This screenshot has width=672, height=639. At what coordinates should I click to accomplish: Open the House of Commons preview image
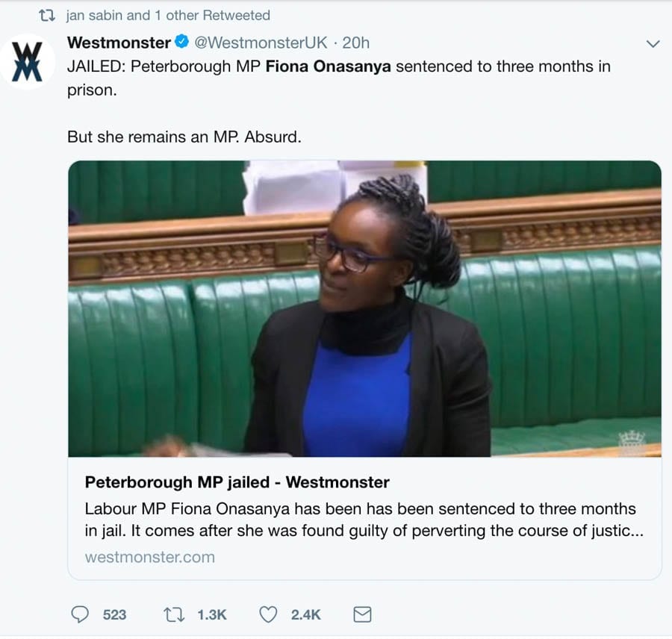[364, 308]
